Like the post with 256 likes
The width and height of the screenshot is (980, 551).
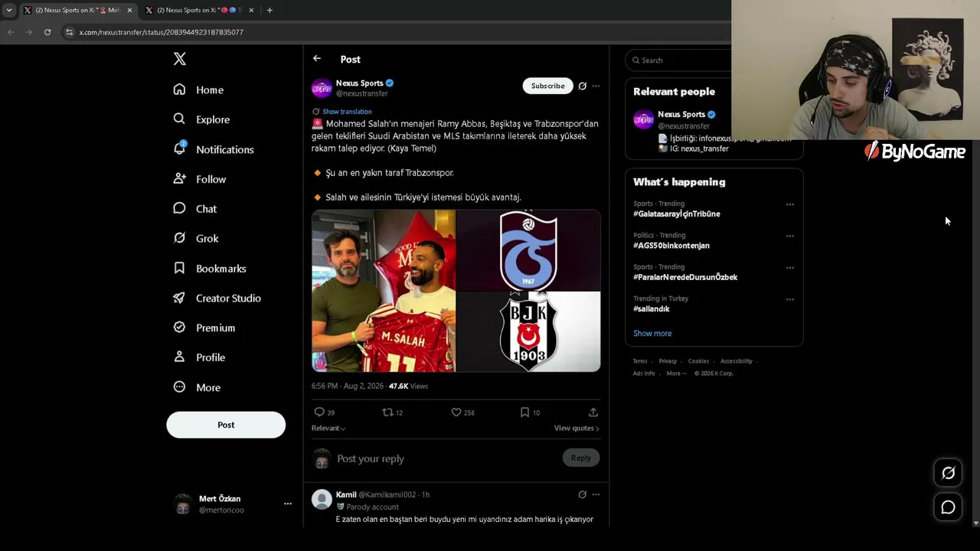pyautogui.click(x=456, y=412)
